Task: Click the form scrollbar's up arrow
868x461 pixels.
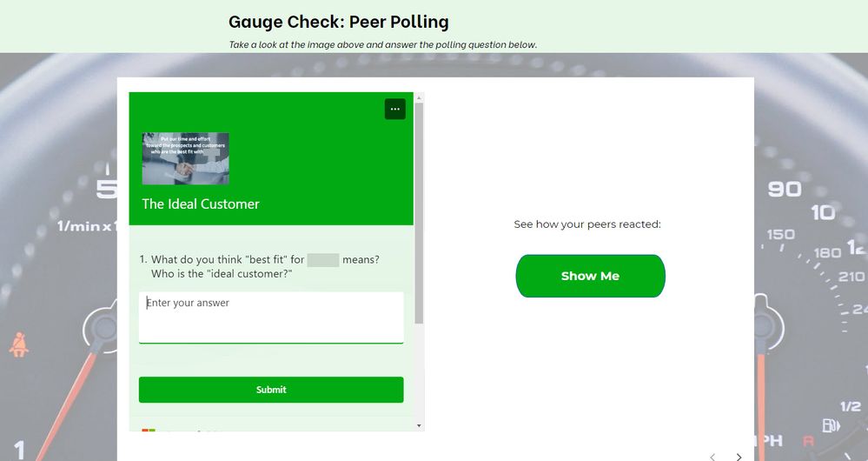Action: pyautogui.click(x=420, y=98)
